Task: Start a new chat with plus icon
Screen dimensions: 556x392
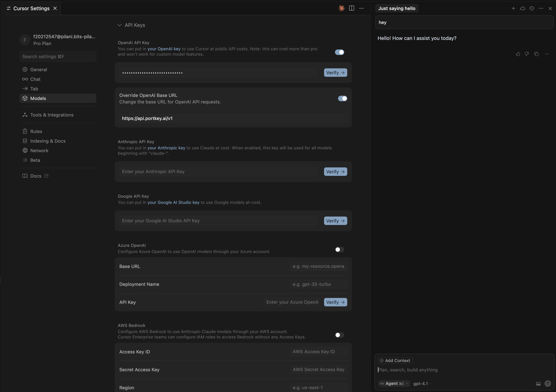Action: (513, 8)
